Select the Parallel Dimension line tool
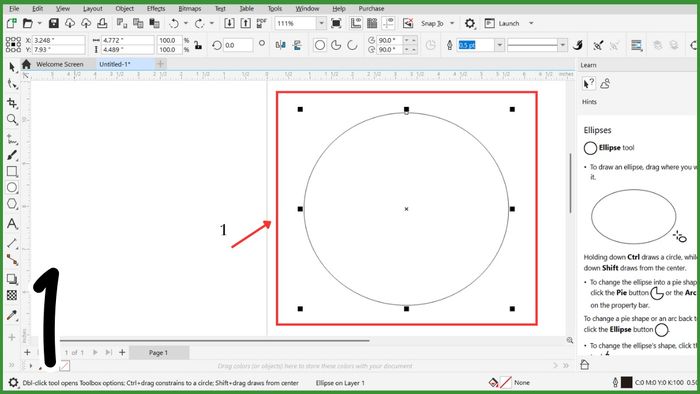Viewport: 700px width, 394px height. [12, 243]
